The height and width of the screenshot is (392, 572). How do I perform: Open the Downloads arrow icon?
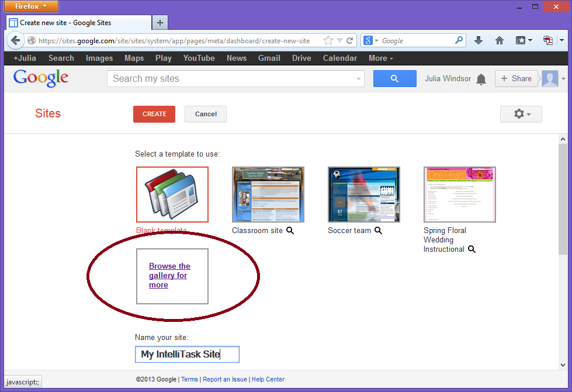(479, 40)
